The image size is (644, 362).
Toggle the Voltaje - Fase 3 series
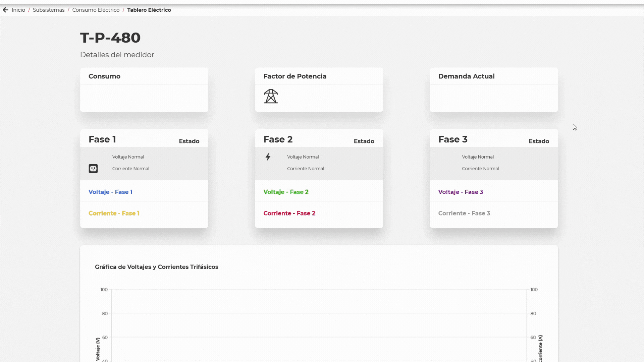(461, 192)
